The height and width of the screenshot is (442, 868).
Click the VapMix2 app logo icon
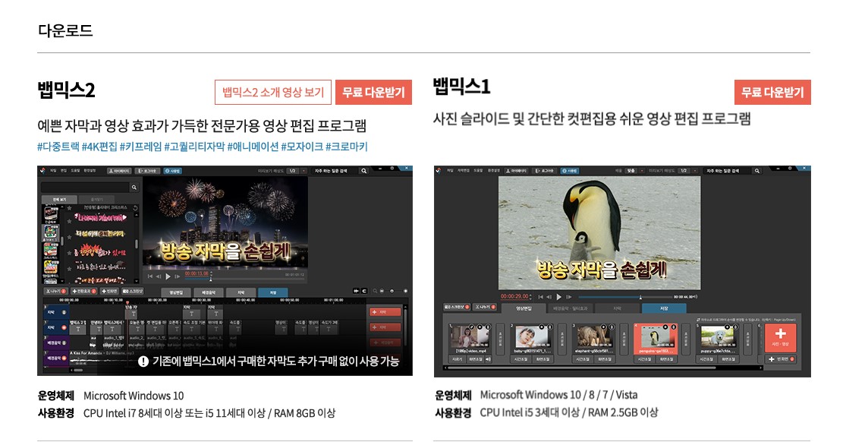[x=42, y=171]
